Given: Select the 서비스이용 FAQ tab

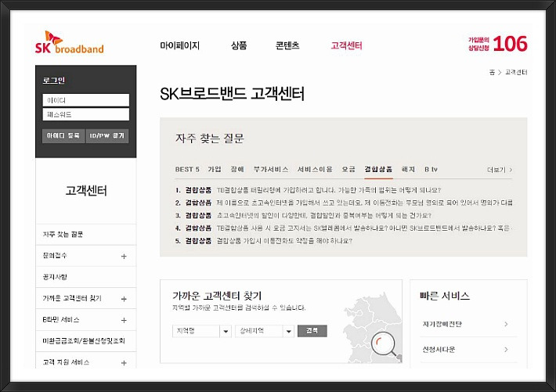Looking at the screenshot, I should click(x=315, y=170).
